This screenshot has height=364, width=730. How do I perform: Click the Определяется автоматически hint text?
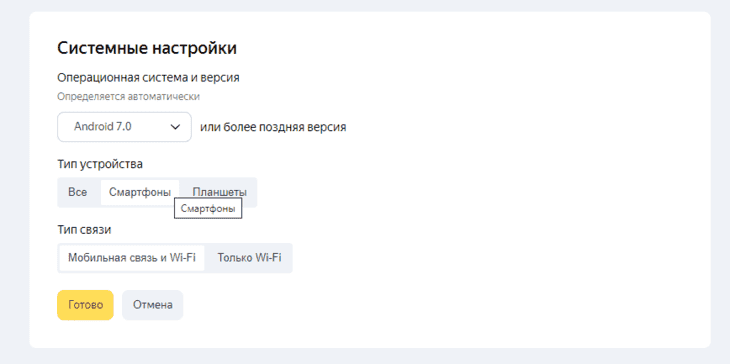click(x=128, y=97)
